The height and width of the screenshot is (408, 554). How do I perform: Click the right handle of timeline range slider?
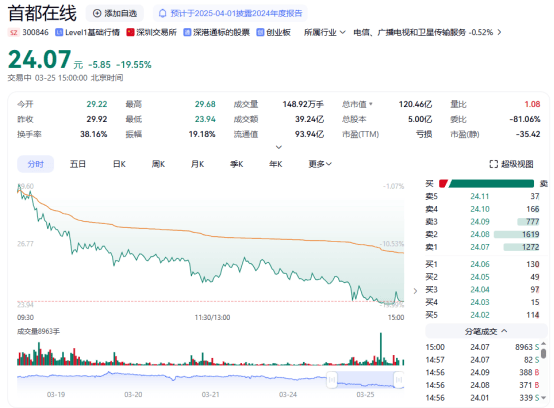(x=399, y=380)
